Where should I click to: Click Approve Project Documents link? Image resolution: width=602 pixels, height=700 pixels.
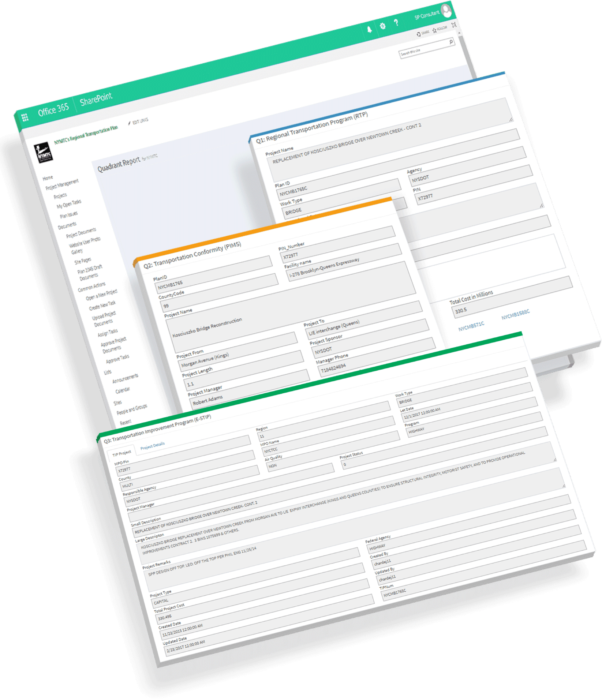click(113, 345)
